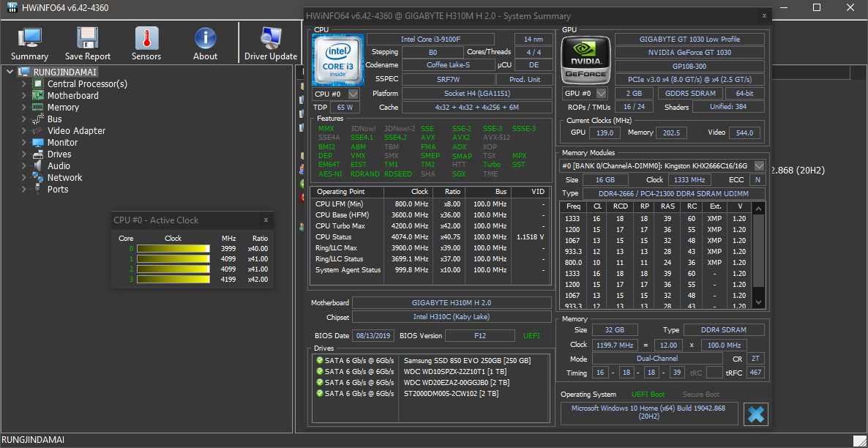Screen dimensions: 868x448
Task: Open the About info icon
Action: (x=206, y=37)
